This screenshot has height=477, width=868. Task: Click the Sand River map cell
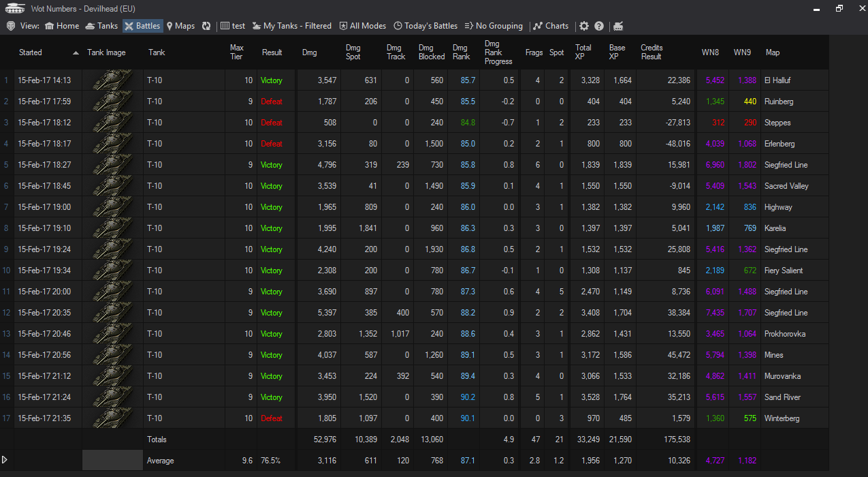794,397
